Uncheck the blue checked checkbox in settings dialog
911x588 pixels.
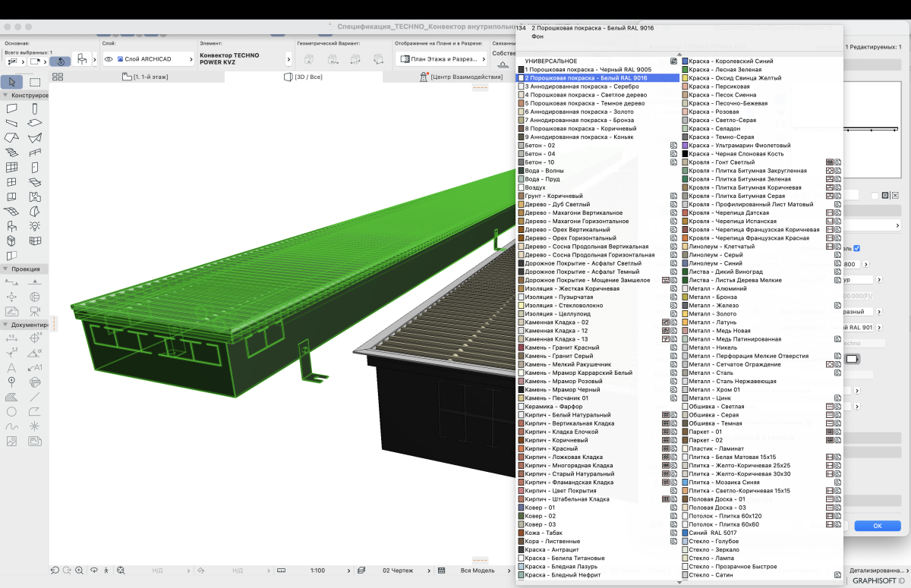point(857,248)
